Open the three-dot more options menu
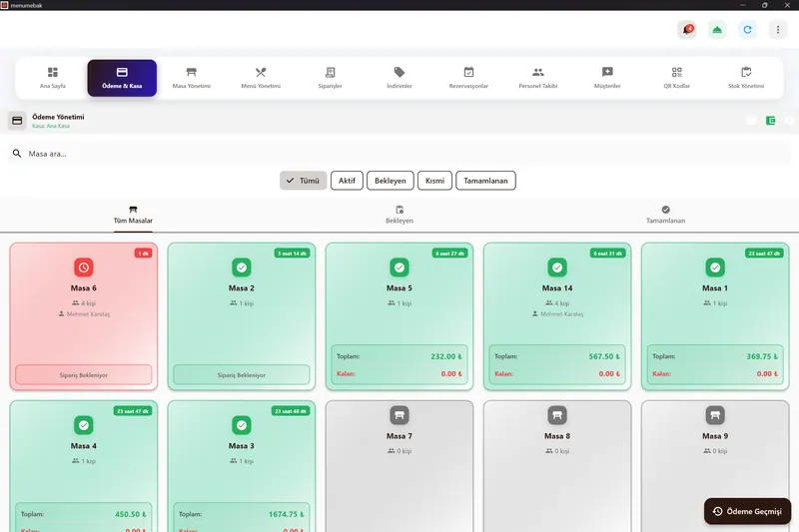 778,30
